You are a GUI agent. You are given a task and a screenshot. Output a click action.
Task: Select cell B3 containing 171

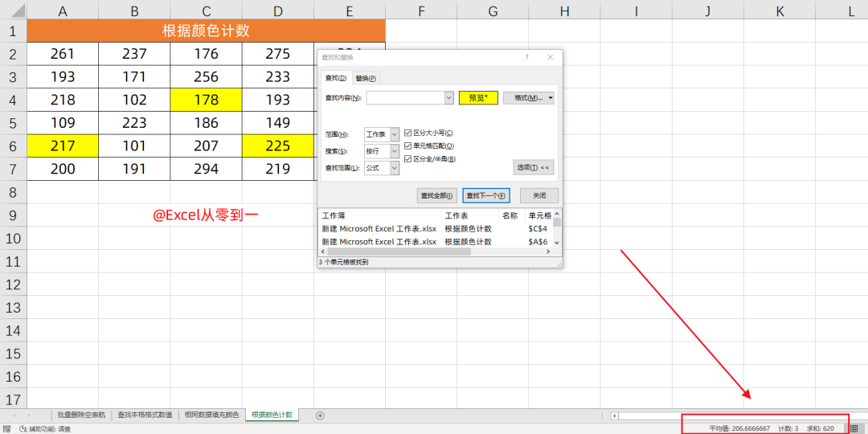pyautogui.click(x=134, y=77)
